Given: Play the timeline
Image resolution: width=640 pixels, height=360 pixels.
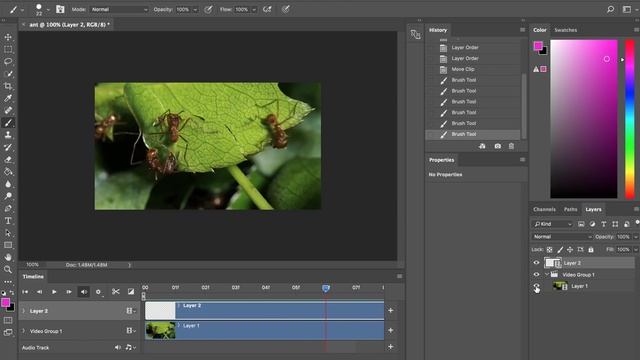Looking at the screenshot, I should 54,292.
